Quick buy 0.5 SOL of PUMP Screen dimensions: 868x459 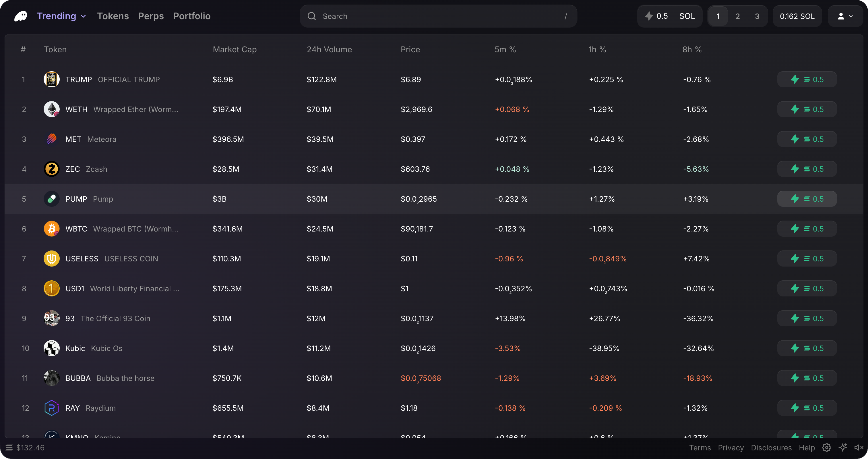click(807, 199)
